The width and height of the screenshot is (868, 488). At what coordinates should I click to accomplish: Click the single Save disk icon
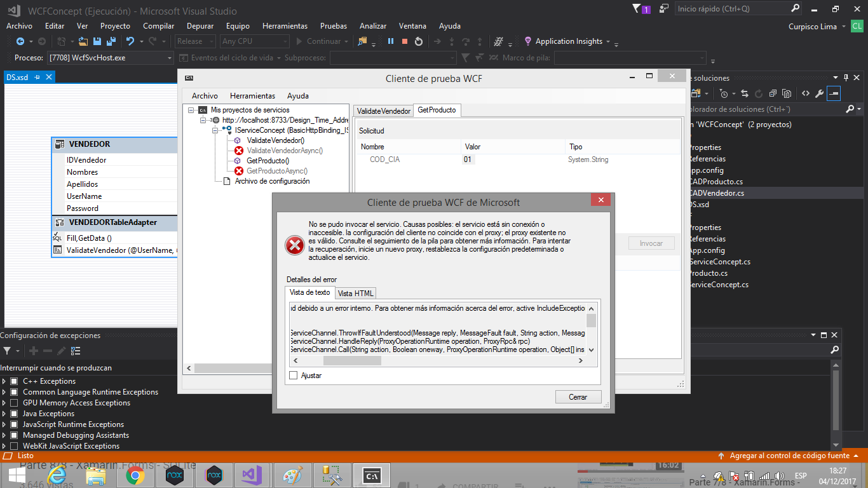pyautogui.click(x=97, y=41)
